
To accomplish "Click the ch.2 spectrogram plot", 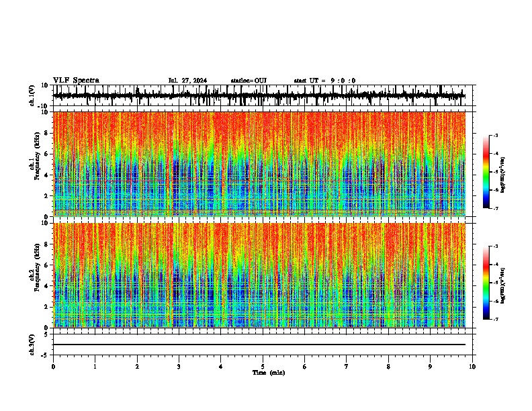I will point(259,275).
